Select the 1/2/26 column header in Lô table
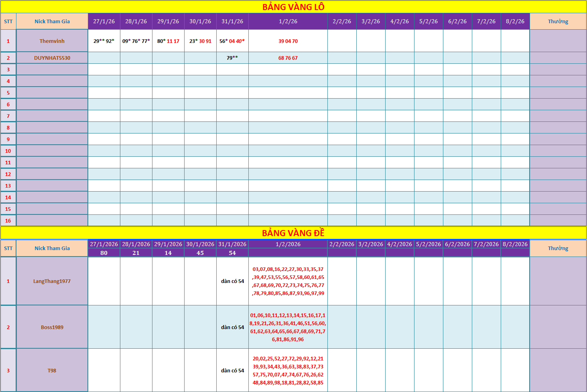This screenshot has width=587, height=392. (288, 21)
